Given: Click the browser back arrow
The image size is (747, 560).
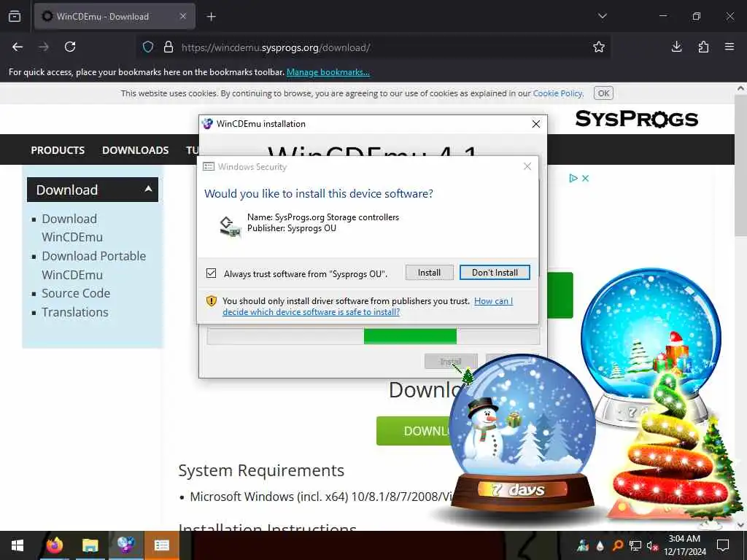Looking at the screenshot, I should click(x=18, y=47).
